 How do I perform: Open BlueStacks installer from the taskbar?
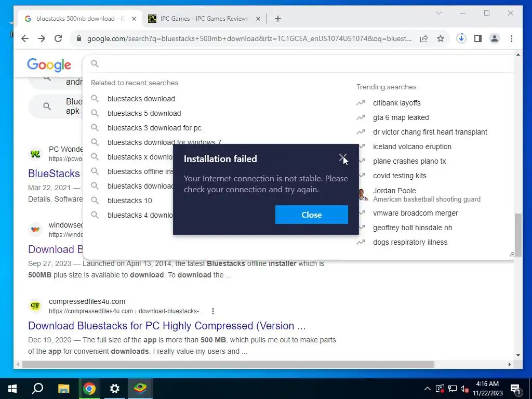tap(140, 389)
